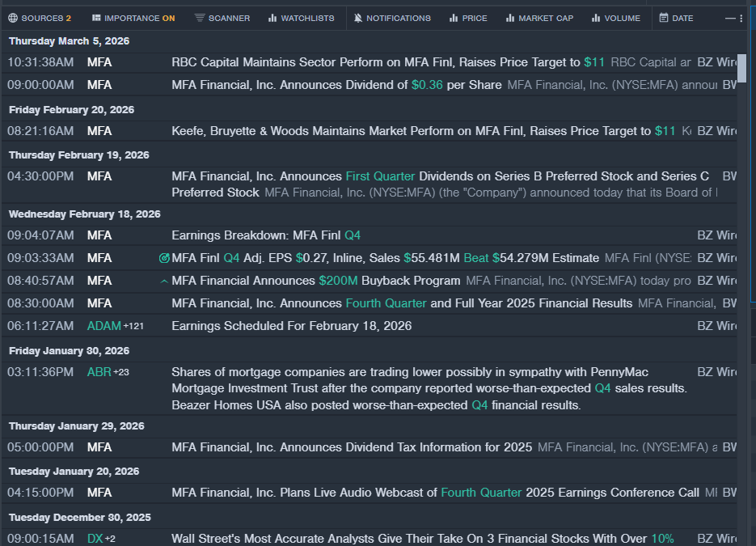Click the ADAM ticker symbol
Viewport: 756px width, 546px height.
(103, 326)
